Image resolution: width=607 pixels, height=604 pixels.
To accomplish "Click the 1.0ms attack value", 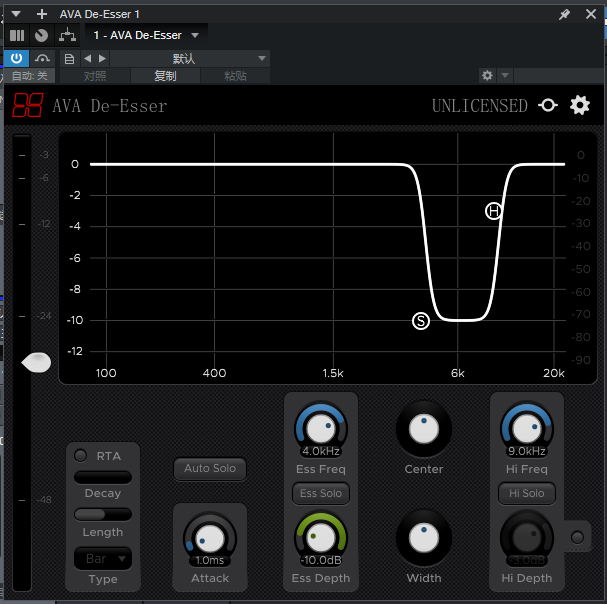I will pos(210,560).
